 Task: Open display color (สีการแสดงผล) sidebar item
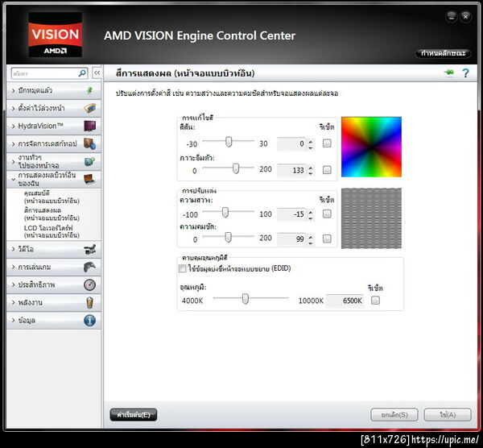click(x=52, y=214)
